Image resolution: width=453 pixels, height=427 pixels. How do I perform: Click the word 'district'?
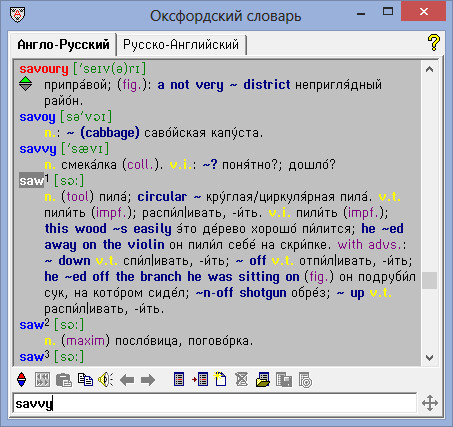(267, 85)
